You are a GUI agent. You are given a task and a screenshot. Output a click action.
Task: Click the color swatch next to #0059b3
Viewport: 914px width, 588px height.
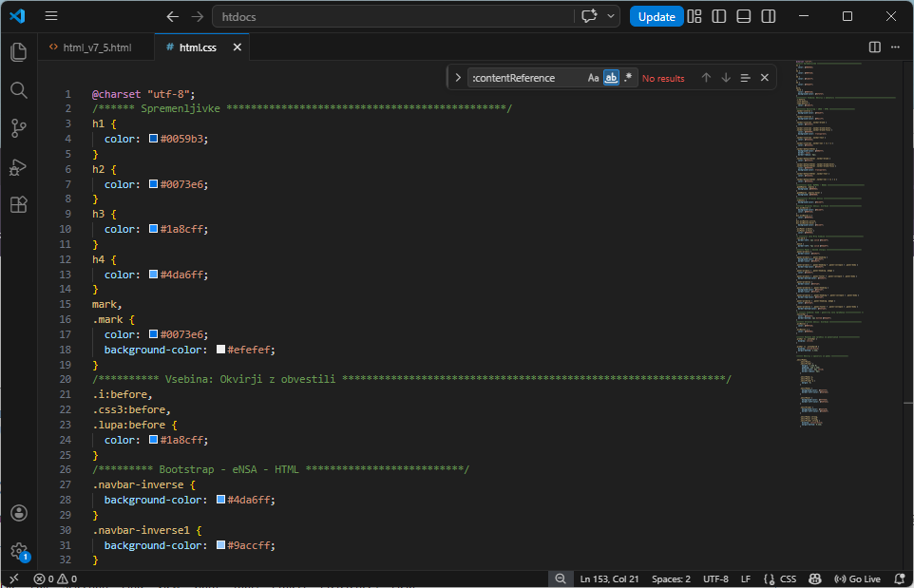point(153,139)
